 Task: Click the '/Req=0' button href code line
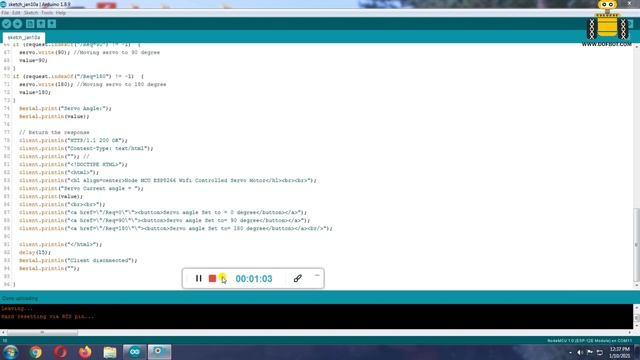pos(163,212)
